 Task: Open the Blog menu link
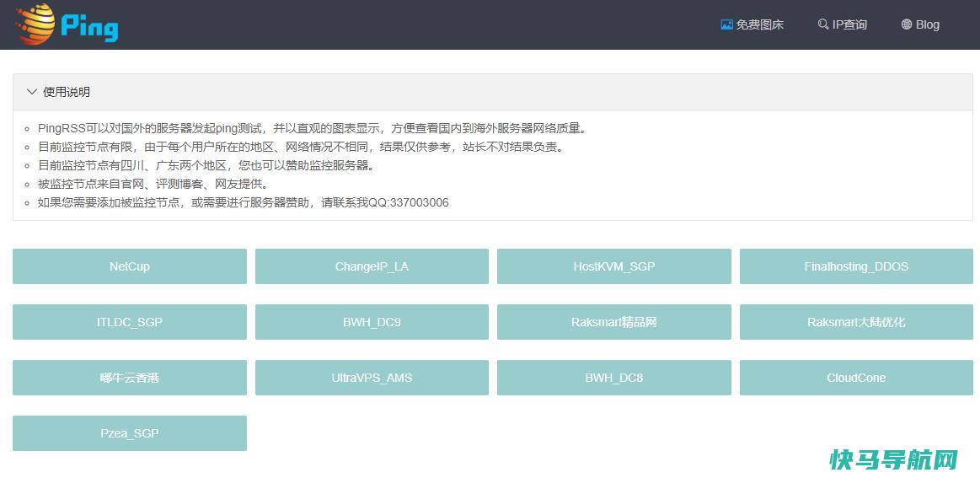pos(920,24)
